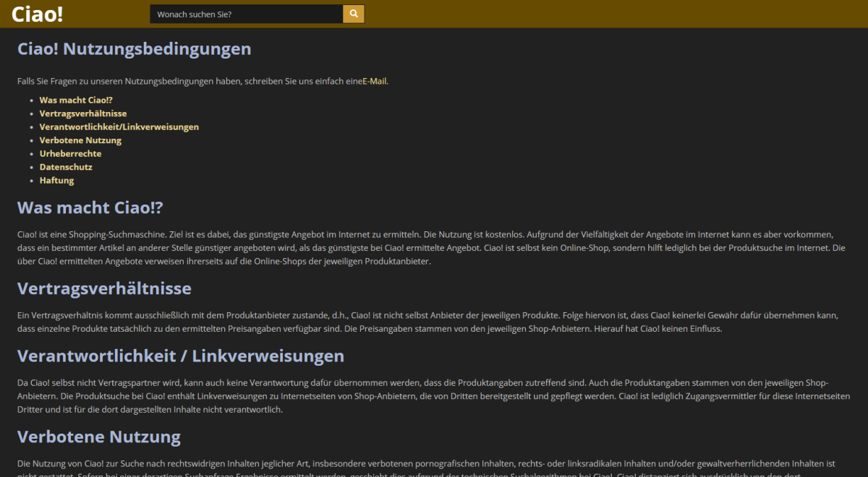Go to the Vertragsverhältnisse list link
This screenshot has height=477, width=868.
point(83,113)
